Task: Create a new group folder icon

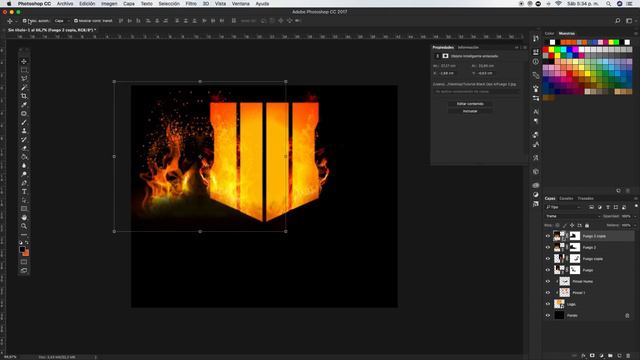Action: [610, 356]
